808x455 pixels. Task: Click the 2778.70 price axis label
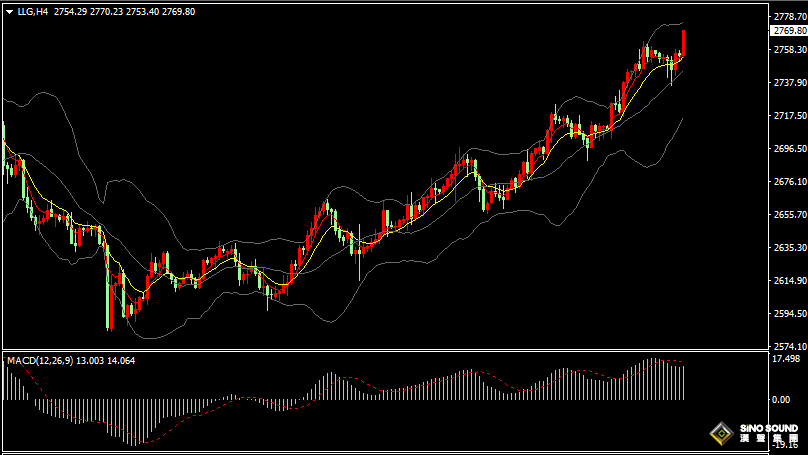pyautogui.click(x=789, y=17)
